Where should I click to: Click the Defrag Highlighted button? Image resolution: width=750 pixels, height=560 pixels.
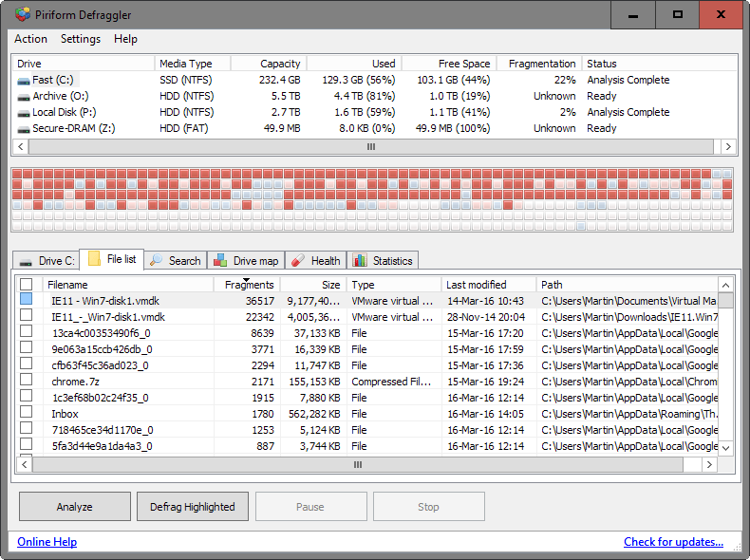point(193,507)
